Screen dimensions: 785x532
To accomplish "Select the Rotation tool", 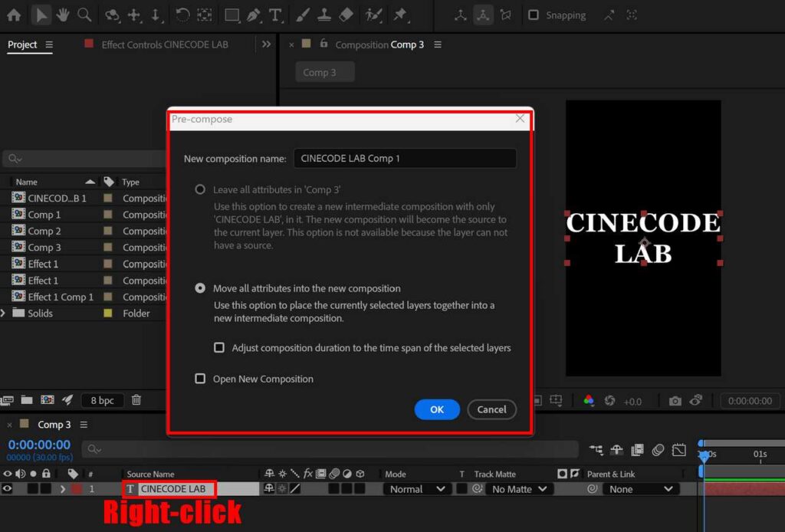I will coord(182,15).
